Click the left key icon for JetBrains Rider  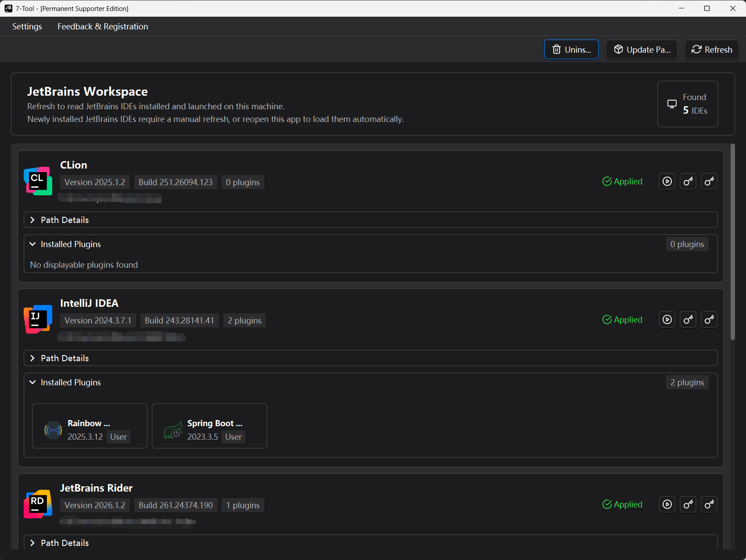point(688,504)
